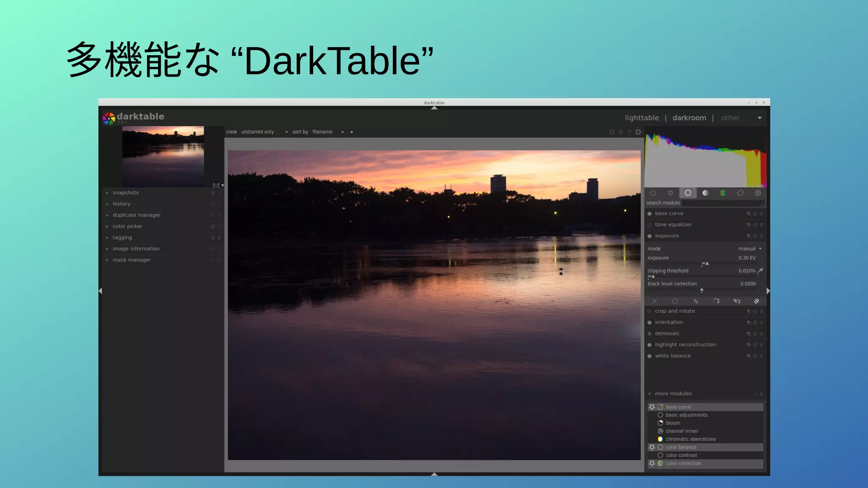The width and height of the screenshot is (868, 488).
Task: Choose drawn mask pencil icon
Action: (696, 301)
